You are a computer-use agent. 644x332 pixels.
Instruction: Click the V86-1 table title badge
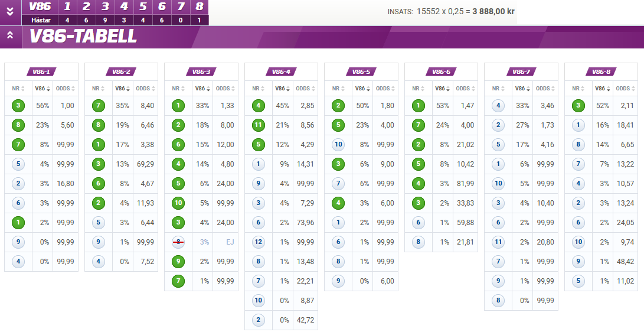click(41, 72)
